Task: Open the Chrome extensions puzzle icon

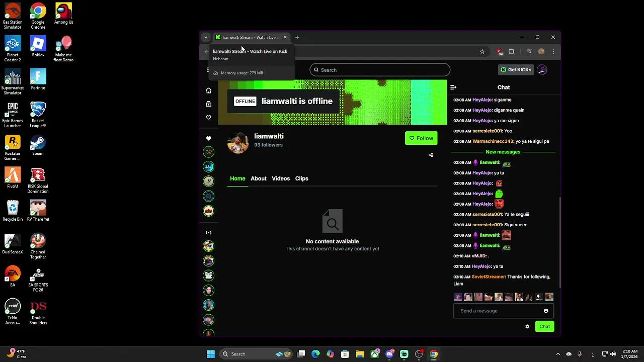Action: pos(512,51)
